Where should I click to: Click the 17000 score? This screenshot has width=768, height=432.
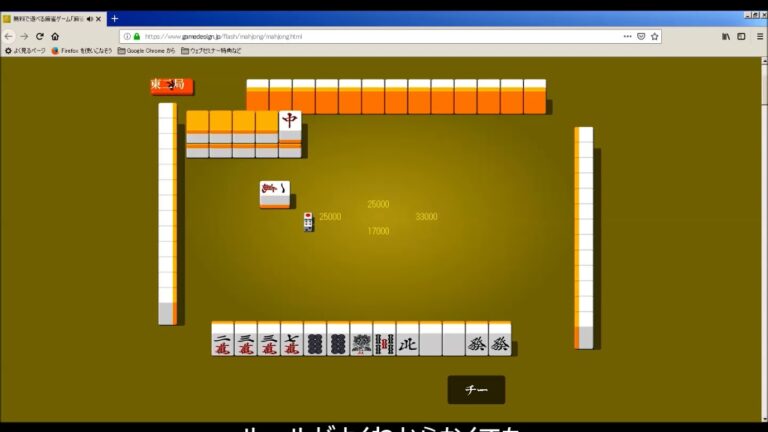pos(378,231)
